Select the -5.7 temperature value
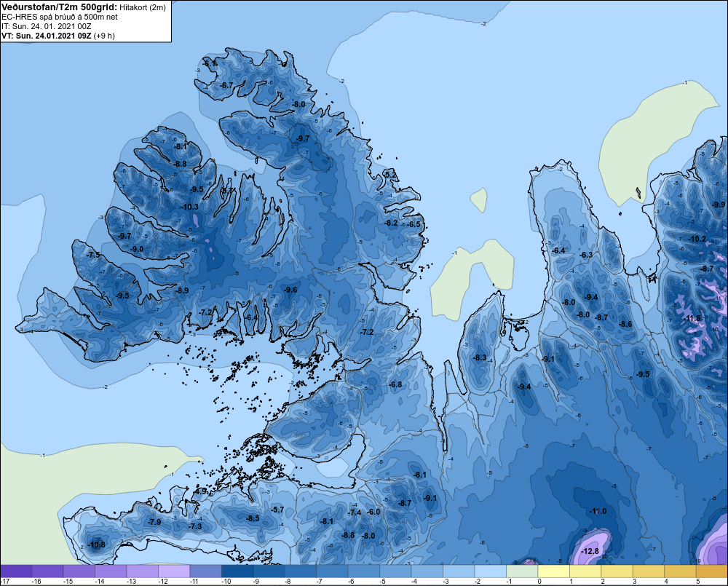 [277, 510]
